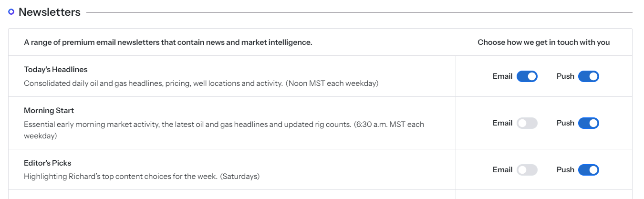Click the Email text label in Morning Start row

tap(502, 123)
